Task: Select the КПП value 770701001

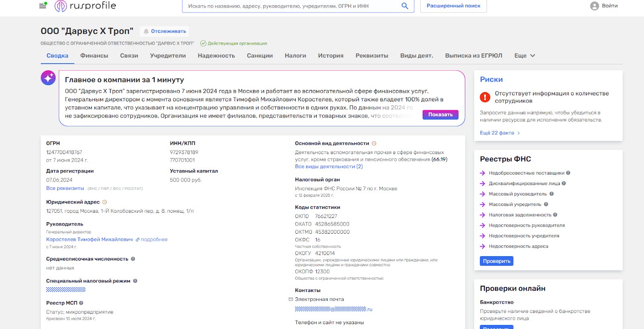Action: tap(182, 160)
